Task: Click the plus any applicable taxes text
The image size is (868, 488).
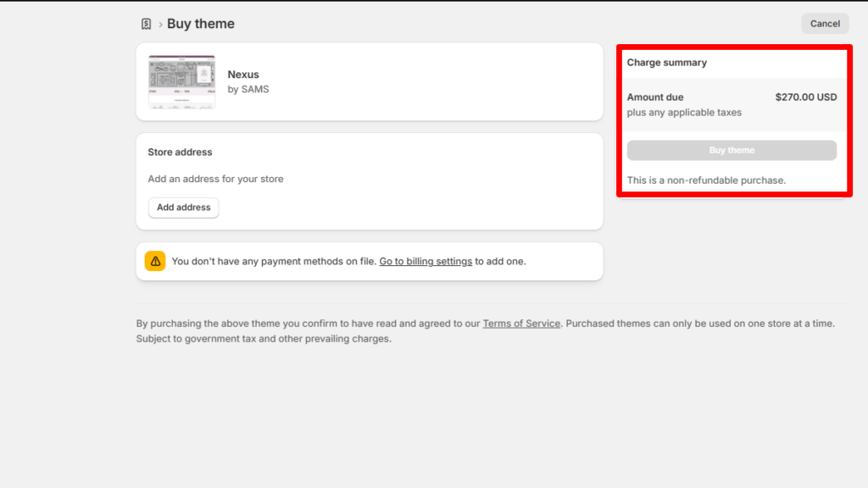Action: (x=684, y=113)
